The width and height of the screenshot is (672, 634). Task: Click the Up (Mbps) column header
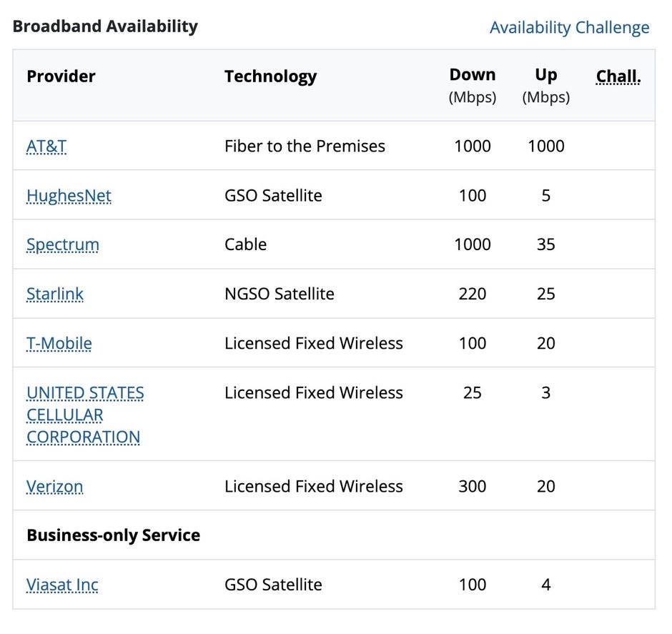(x=545, y=85)
